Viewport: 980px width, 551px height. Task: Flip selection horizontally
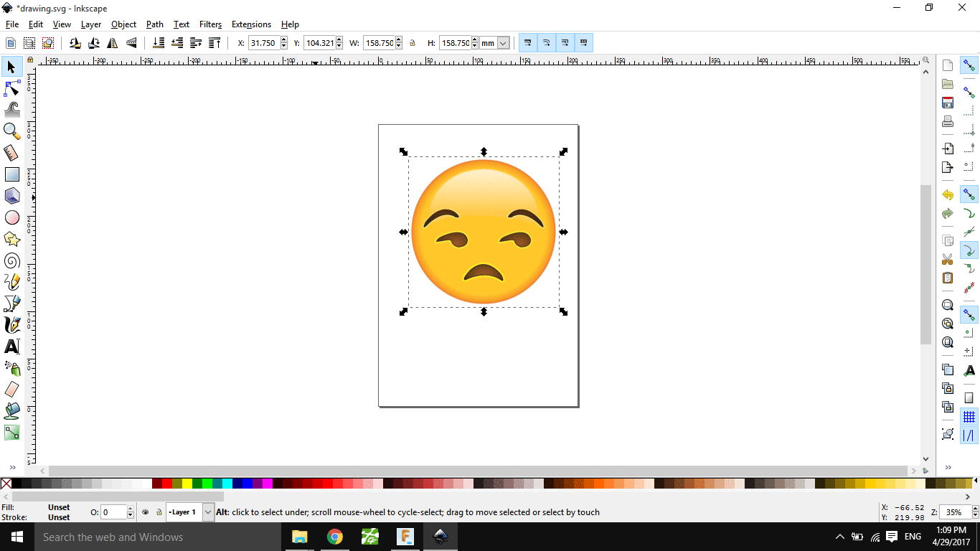[x=112, y=43]
